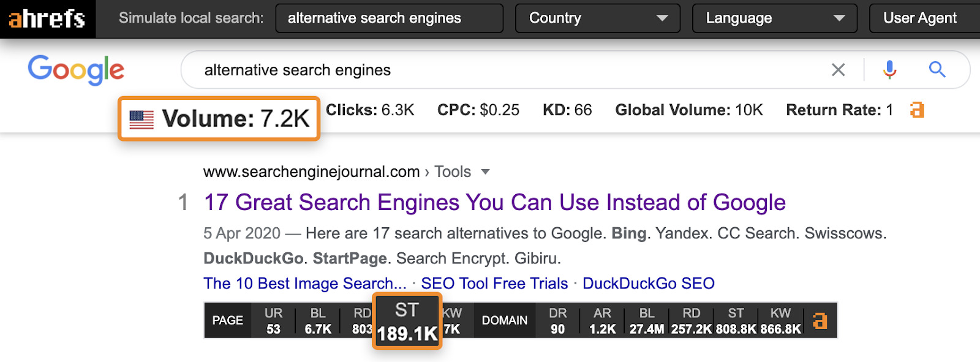Click the DR 90 domain rating metric
980x362 pixels.
point(557,320)
